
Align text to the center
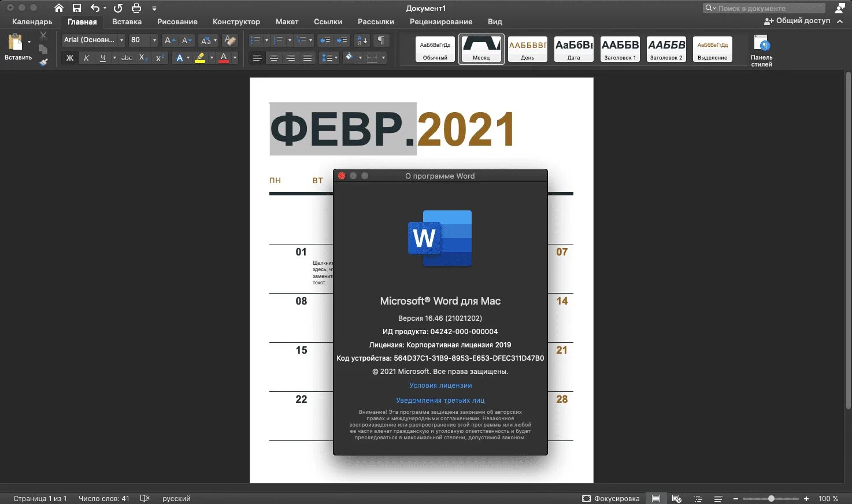[274, 58]
